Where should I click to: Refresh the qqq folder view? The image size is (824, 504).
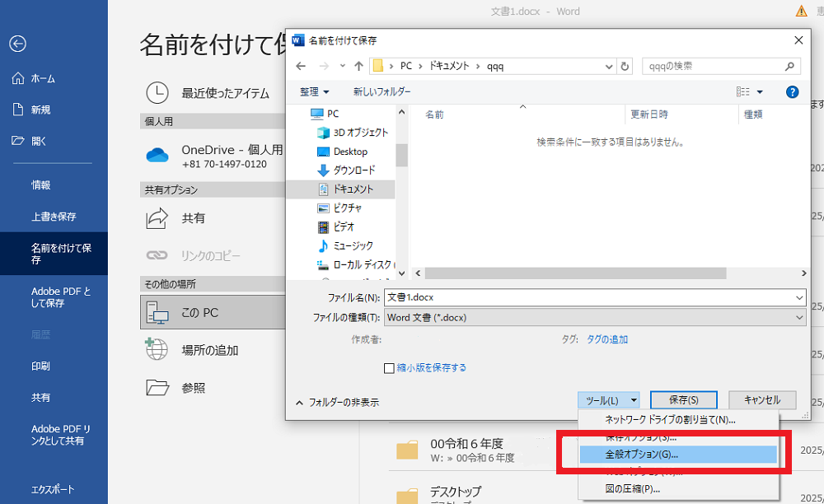(625, 67)
